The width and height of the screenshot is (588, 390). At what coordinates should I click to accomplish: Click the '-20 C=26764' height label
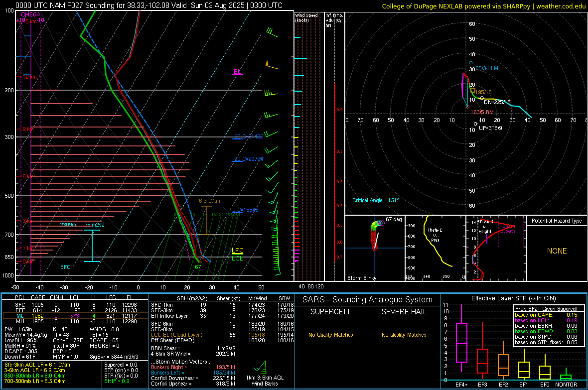pyautogui.click(x=248, y=159)
